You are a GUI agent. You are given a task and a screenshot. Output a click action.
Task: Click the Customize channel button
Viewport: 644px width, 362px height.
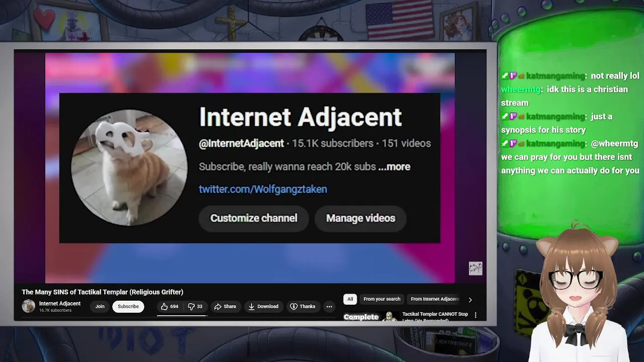click(x=254, y=218)
